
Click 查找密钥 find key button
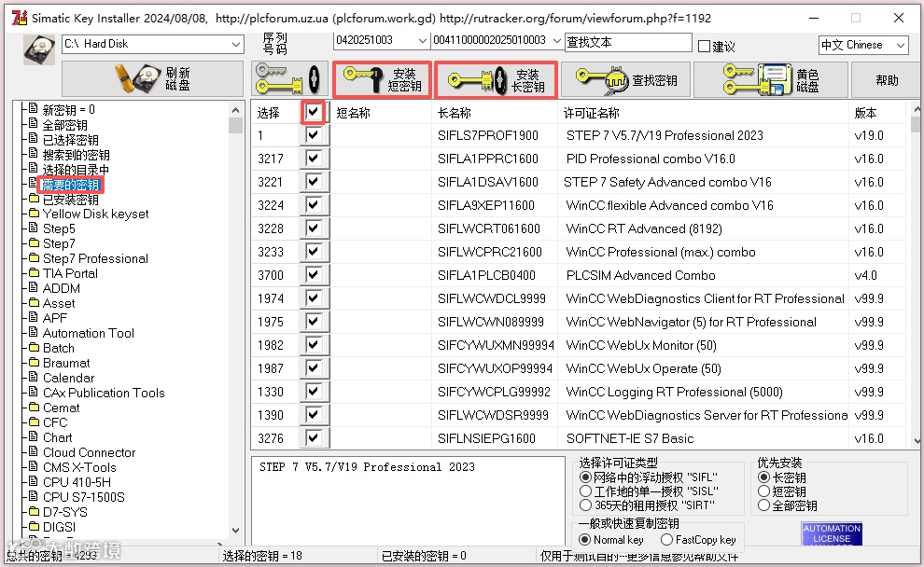click(625, 79)
